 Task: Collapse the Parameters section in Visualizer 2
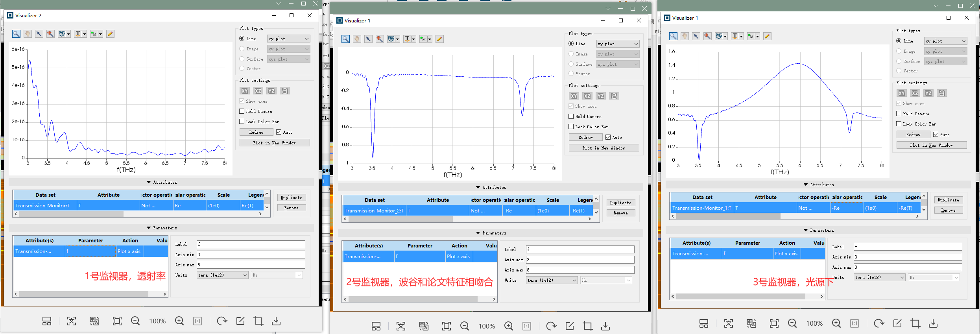(162, 228)
